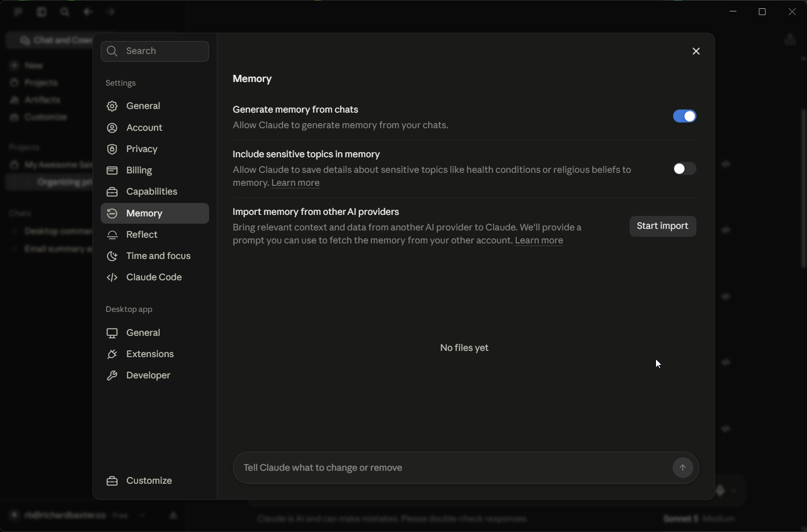The width and height of the screenshot is (807, 532).
Task: Click the magnifier icon in settings search
Action: point(112,51)
